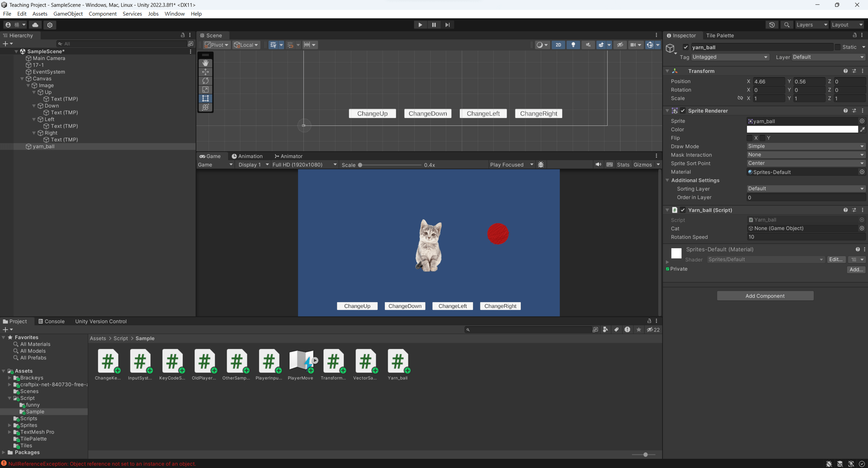Toggle Scene lighting bulb icon
This screenshot has height=468, width=868.
(573, 45)
